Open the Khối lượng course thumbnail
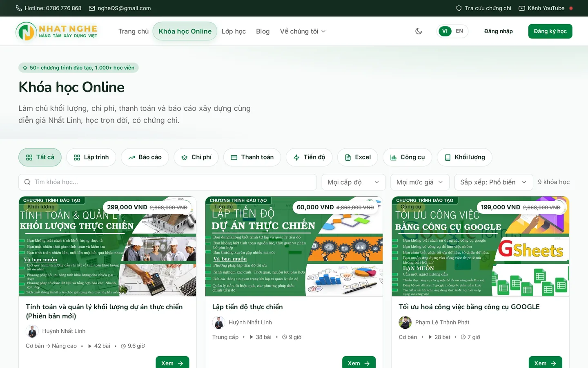The image size is (588, 368). [x=107, y=247]
